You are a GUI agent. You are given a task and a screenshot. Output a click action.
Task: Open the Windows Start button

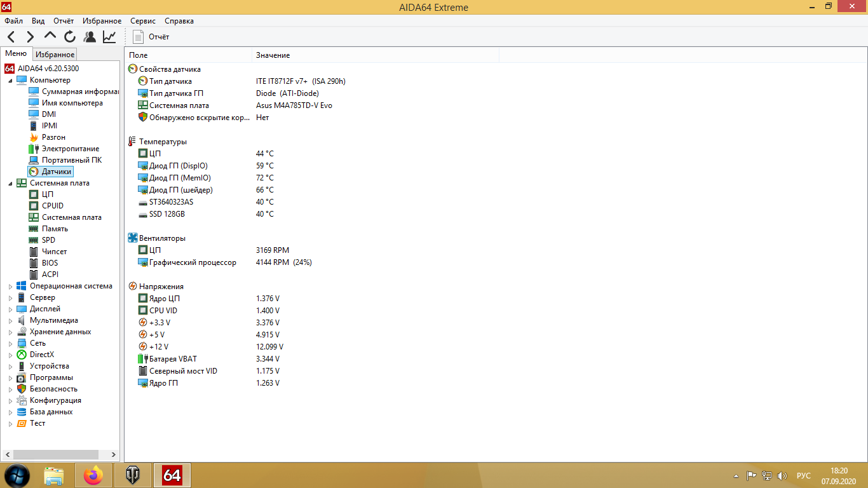(x=17, y=475)
